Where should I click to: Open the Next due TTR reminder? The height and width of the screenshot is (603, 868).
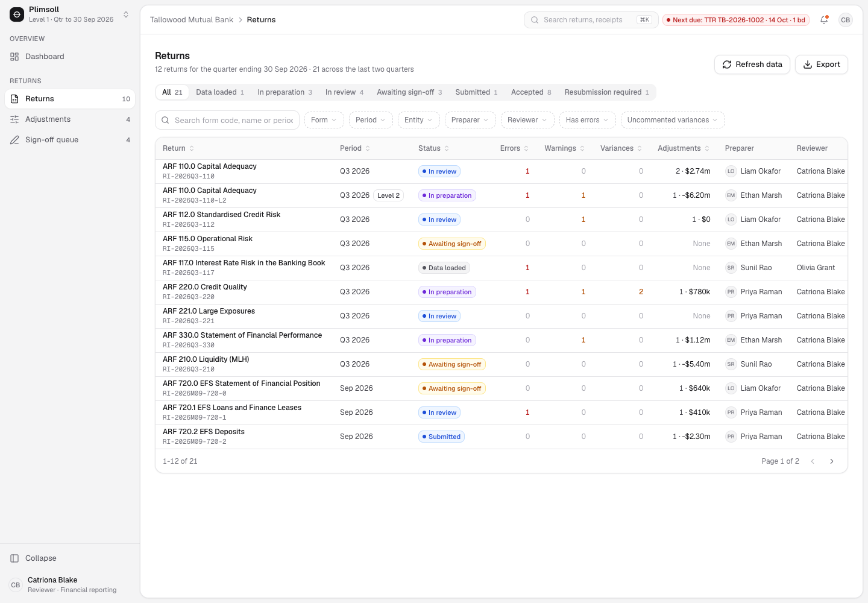click(736, 20)
